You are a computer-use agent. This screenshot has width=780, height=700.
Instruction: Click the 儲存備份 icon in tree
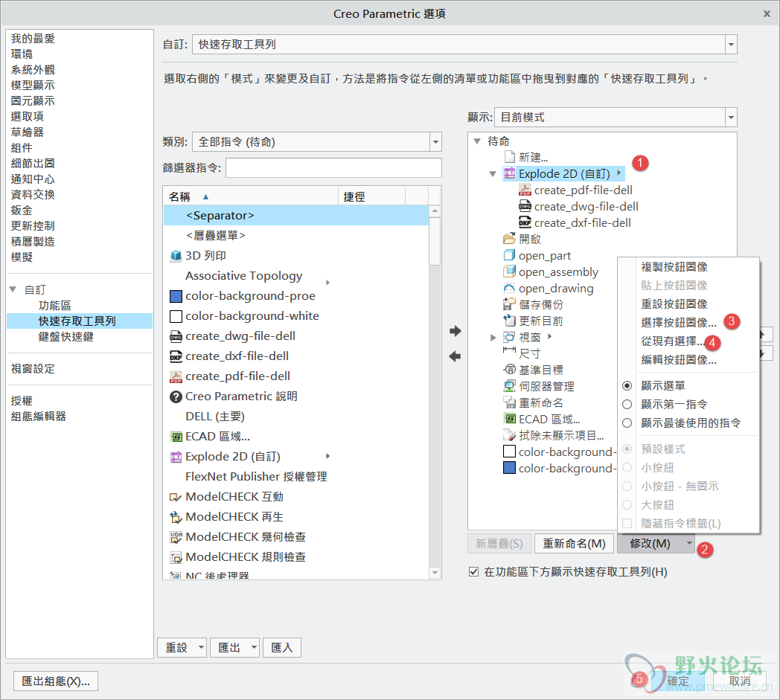pos(509,304)
